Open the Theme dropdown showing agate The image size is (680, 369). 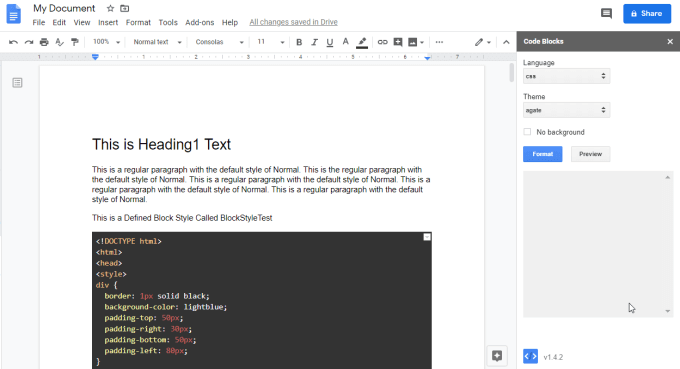point(566,110)
